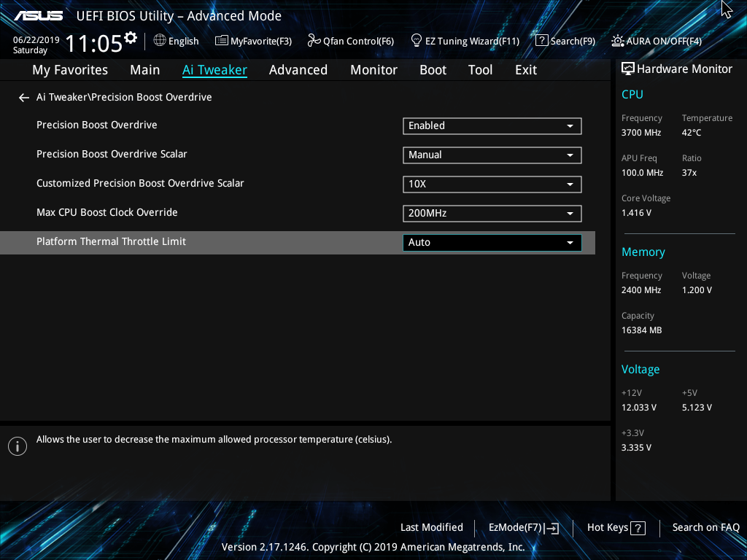Click the Core Voltage 1.416 V value

[x=636, y=213]
